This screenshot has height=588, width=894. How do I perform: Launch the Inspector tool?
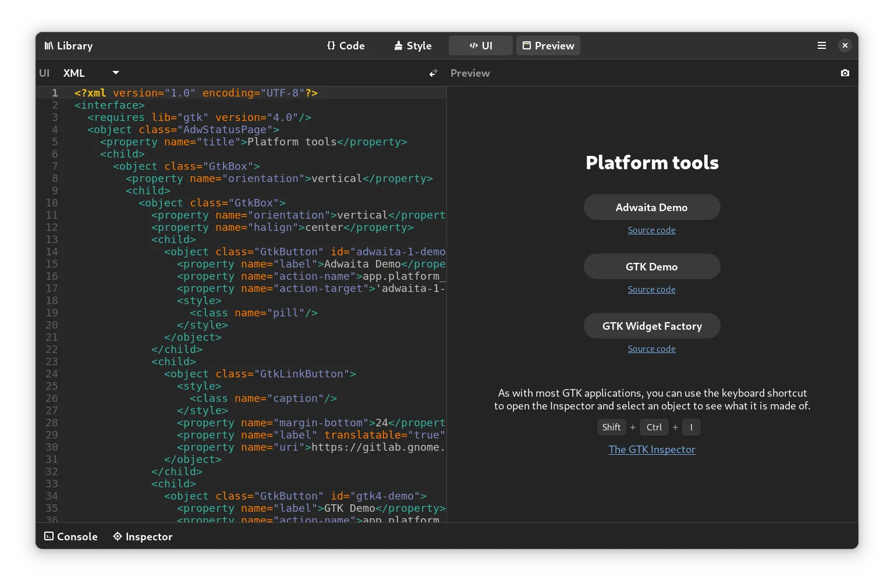(143, 537)
